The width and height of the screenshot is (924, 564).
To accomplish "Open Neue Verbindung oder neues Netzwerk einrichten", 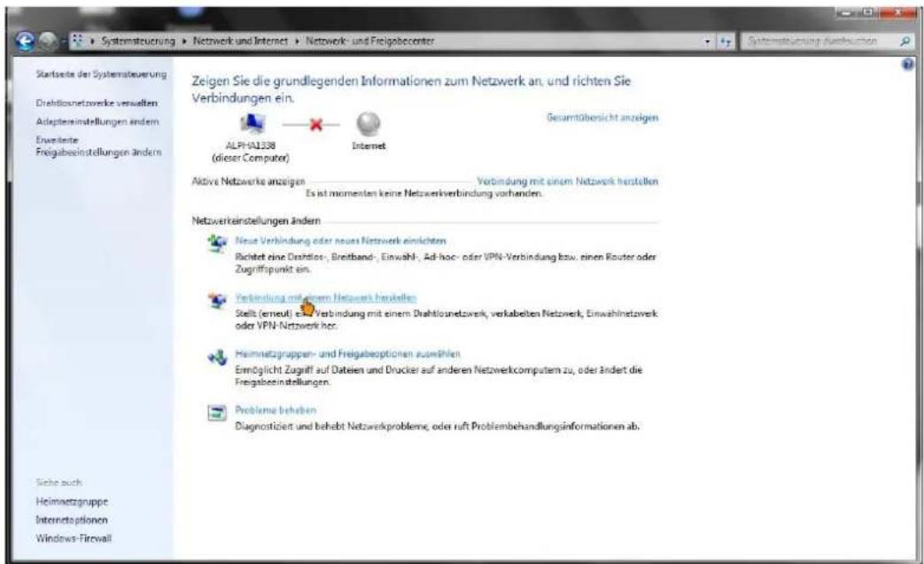I will [340, 240].
